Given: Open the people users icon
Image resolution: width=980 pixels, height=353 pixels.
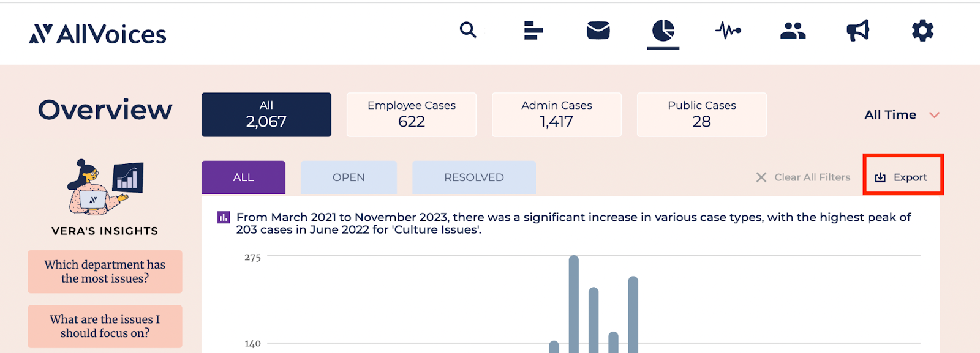Looking at the screenshot, I should [x=793, y=30].
